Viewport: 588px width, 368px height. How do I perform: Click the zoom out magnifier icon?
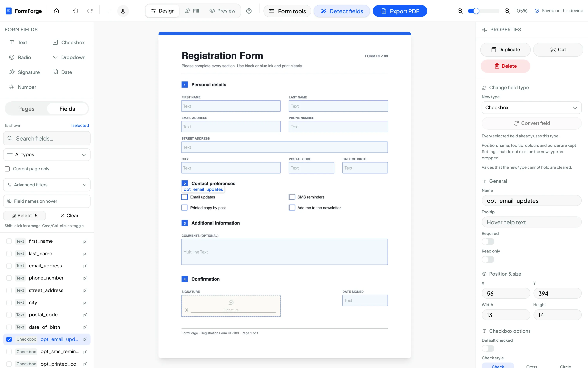tap(460, 11)
